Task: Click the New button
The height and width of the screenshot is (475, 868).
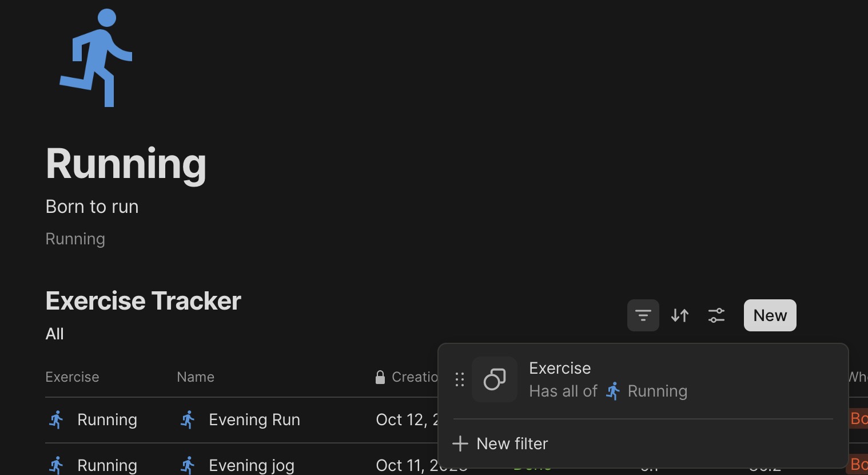Action: [770, 315]
